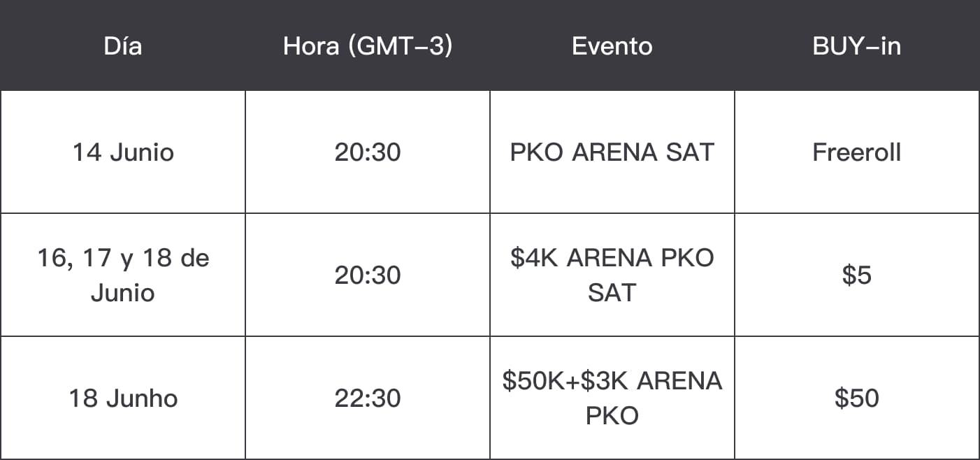
Task: Click the Hora (GMT-3) column header
Action: click(x=368, y=46)
